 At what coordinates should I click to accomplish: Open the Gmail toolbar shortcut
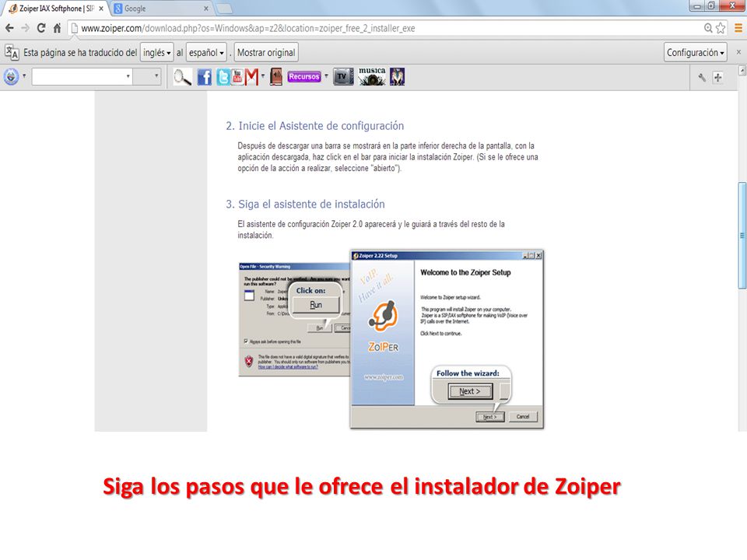(251, 77)
